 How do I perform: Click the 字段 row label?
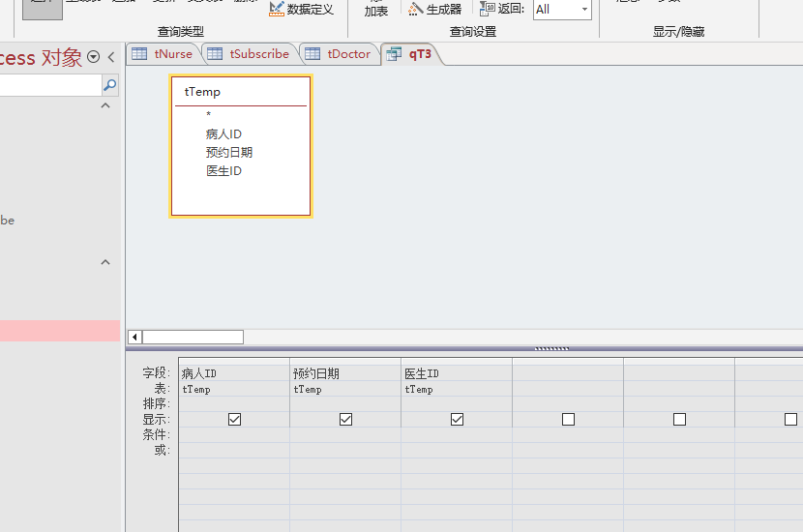(156, 372)
